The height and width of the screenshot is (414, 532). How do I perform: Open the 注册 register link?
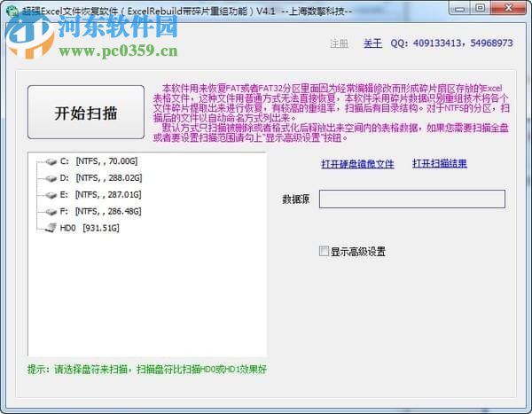(340, 43)
